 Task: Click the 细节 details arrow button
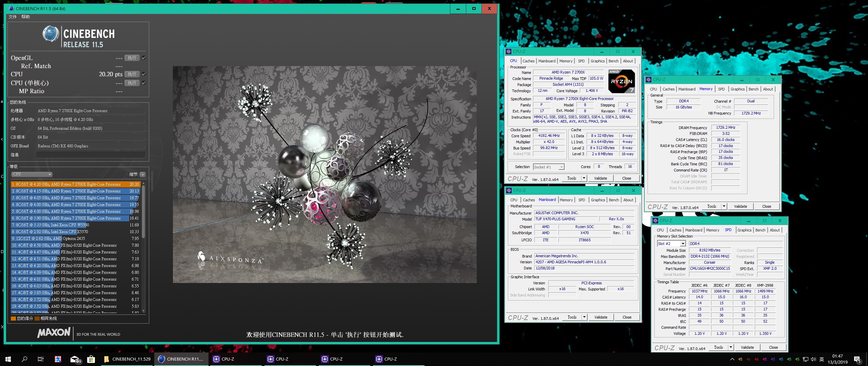(143, 175)
